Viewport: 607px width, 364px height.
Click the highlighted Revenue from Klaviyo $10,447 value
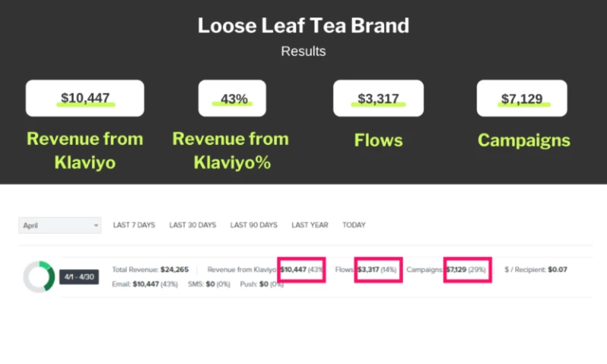[302, 269]
